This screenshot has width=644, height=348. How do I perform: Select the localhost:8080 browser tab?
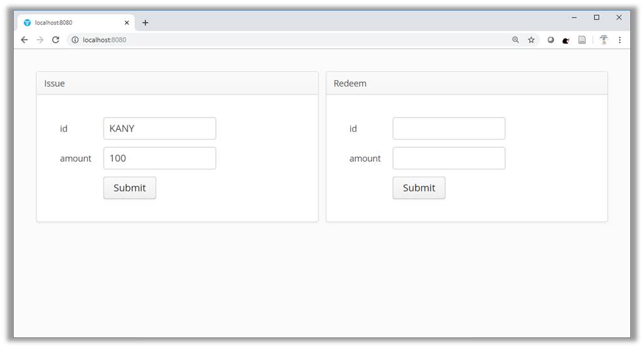click(x=69, y=23)
